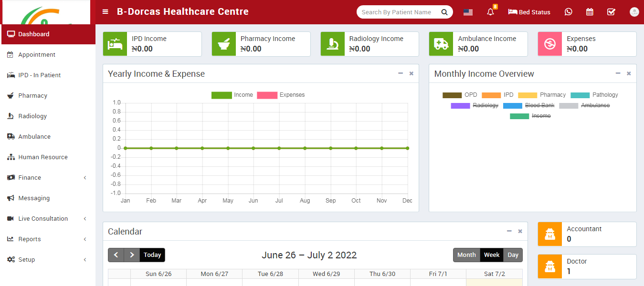The height and width of the screenshot is (286, 644).
Task: Open Pharmacy from the sidebar
Action: pyautogui.click(x=32, y=95)
